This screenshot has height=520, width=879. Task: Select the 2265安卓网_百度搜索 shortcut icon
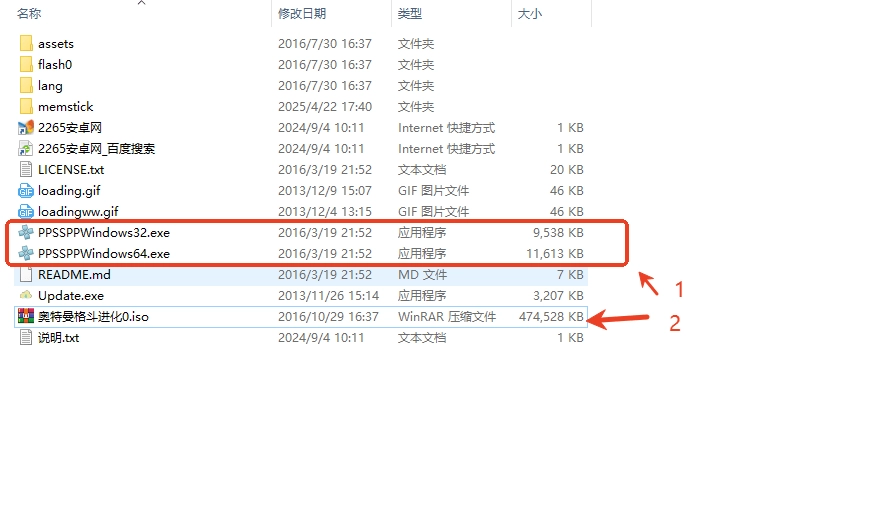point(26,149)
